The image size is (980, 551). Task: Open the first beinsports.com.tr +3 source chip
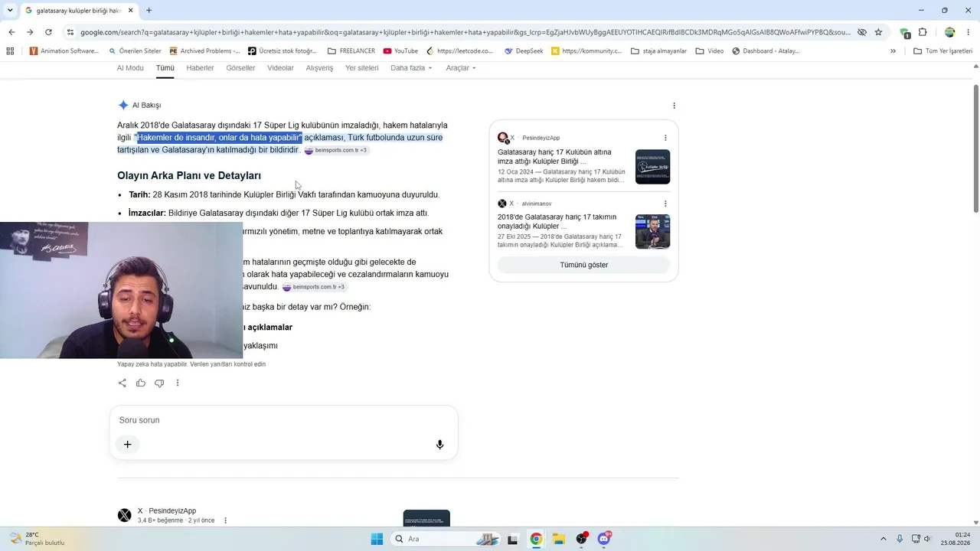[x=336, y=150]
